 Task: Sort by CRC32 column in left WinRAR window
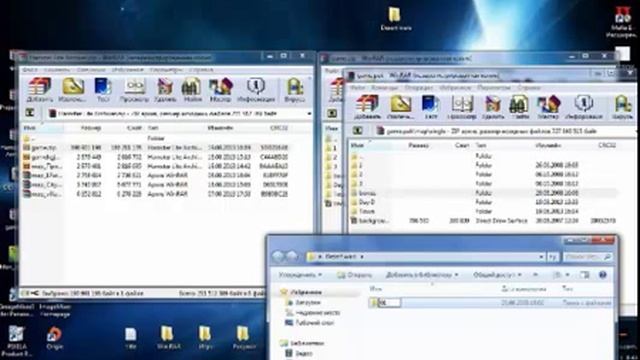pos(279,128)
